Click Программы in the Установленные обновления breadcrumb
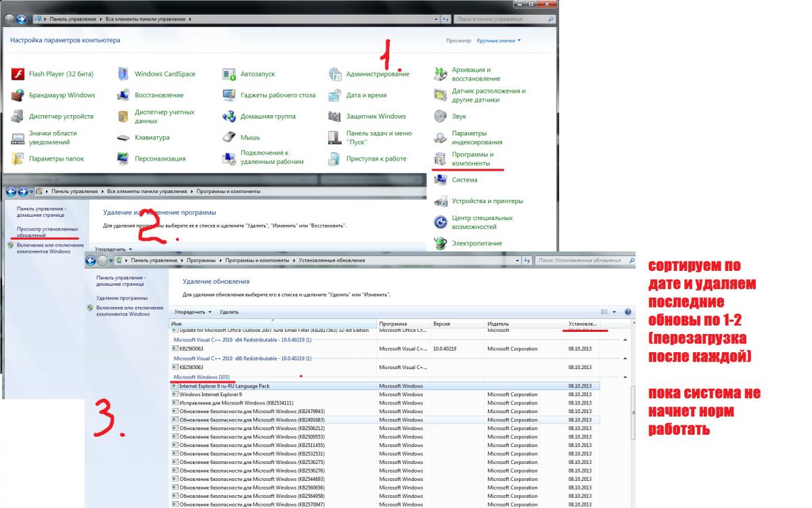Image resolution: width=812 pixels, height=508 pixels. (x=202, y=260)
